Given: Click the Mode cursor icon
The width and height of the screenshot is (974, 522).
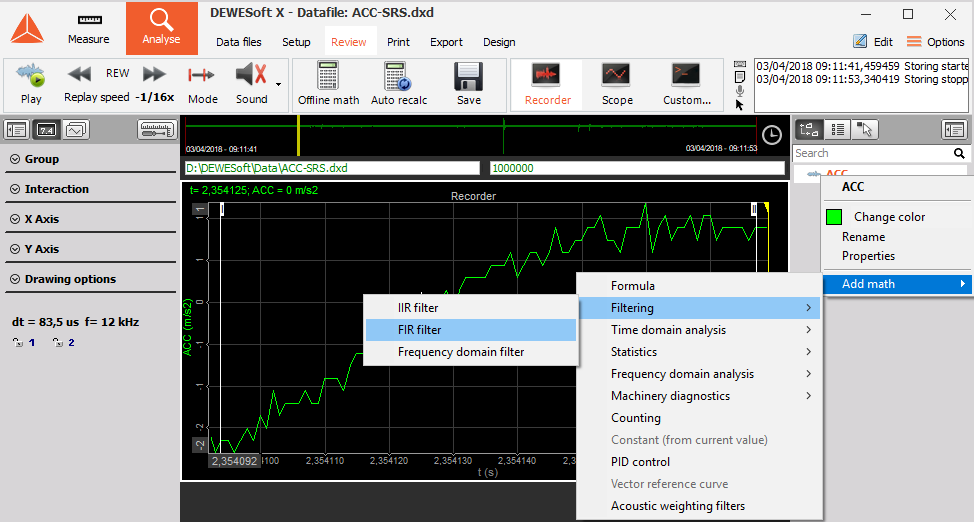Looking at the screenshot, I should 202,76.
